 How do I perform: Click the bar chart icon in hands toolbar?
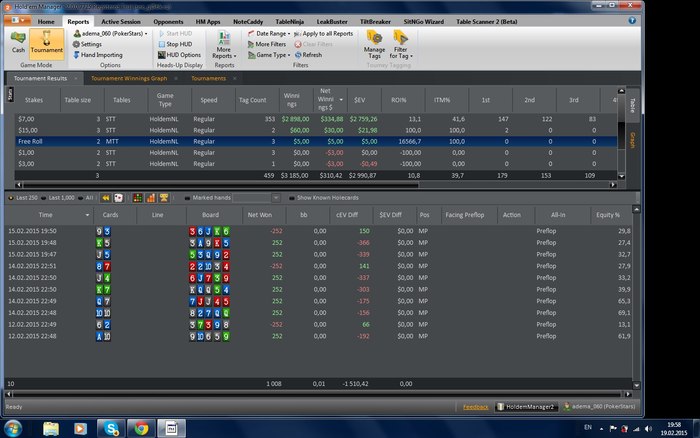151,198
